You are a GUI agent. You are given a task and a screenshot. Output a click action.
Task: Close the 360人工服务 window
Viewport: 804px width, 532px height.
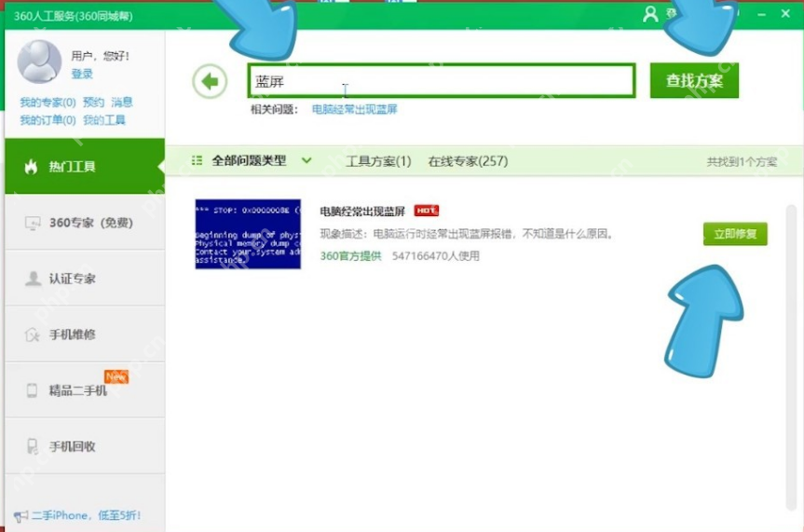[x=785, y=14]
